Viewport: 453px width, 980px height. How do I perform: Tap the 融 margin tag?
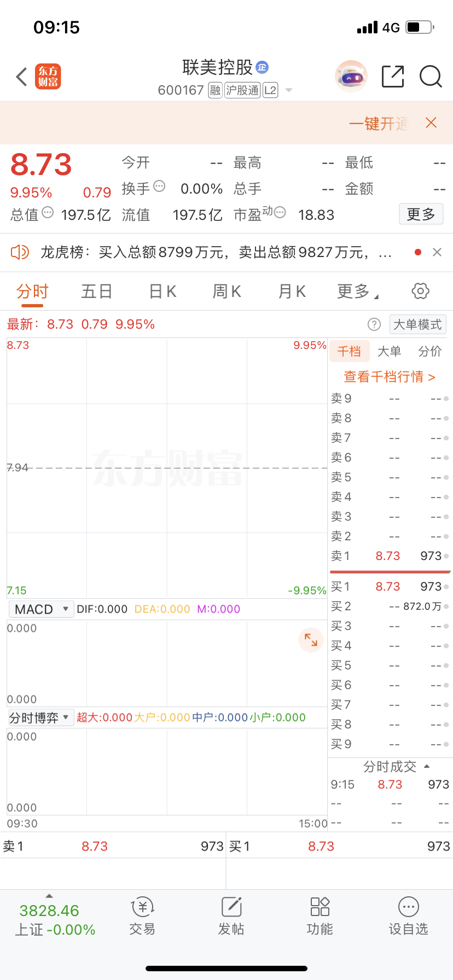coord(215,90)
